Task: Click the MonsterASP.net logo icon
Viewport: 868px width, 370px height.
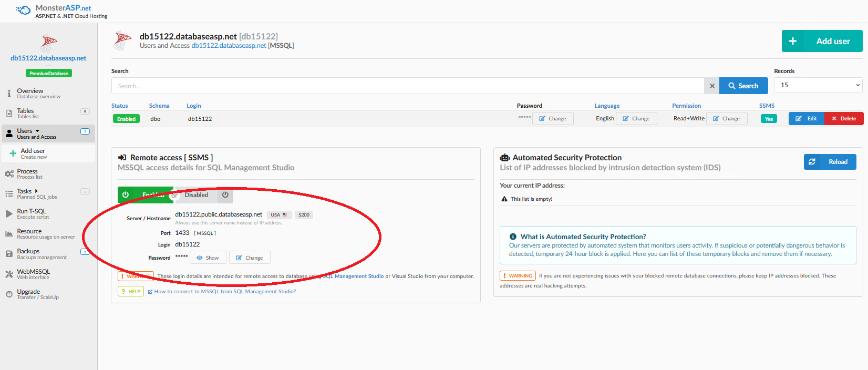Action: (x=23, y=10)
